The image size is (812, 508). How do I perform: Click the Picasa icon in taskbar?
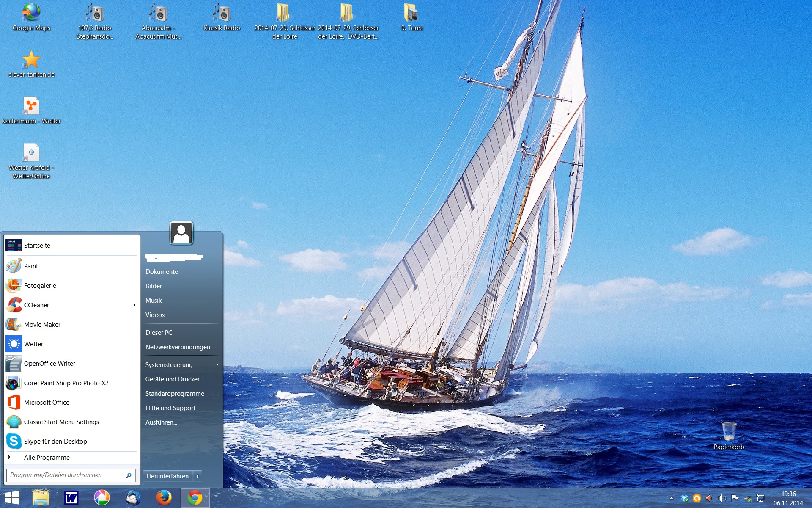pyautogui.click(x=102, y=498)
